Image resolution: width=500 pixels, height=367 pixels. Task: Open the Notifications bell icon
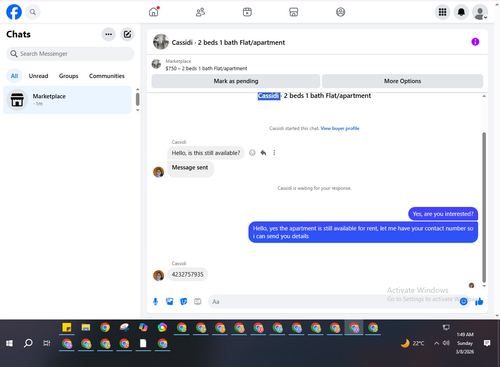tap(461, 12)
